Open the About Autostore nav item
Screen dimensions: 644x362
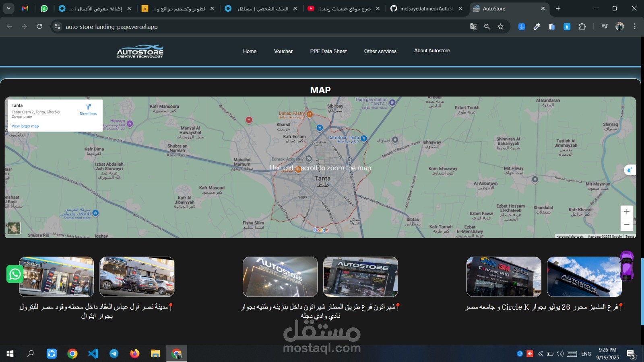[x=432, y=51]
